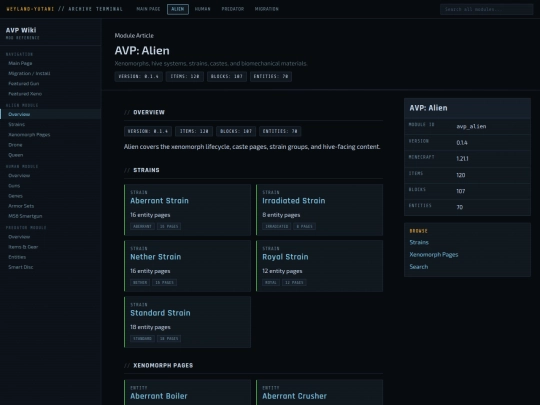This screenshot has height=405, width=540.
Task: Switch to the HUMAN module tab
Action: (202, 9)
